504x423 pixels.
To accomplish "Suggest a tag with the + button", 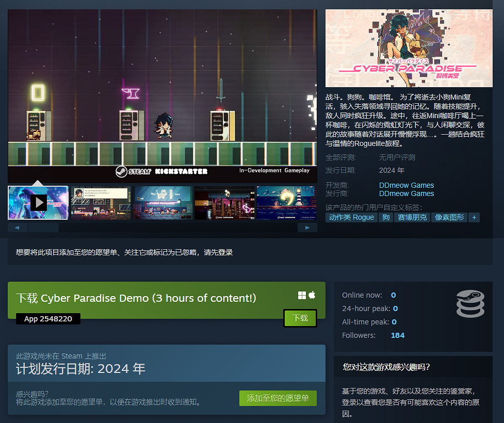I will pyautogui.click(x=474, y=217).
